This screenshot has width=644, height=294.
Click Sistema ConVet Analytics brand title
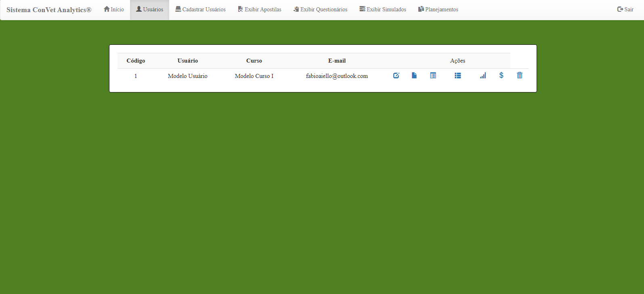pos(49,10)
